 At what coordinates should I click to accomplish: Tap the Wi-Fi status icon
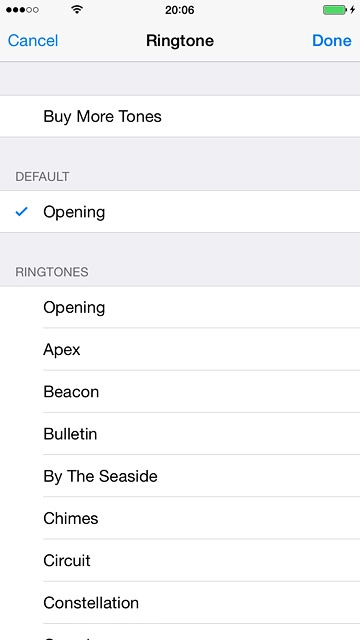[76, 9]
